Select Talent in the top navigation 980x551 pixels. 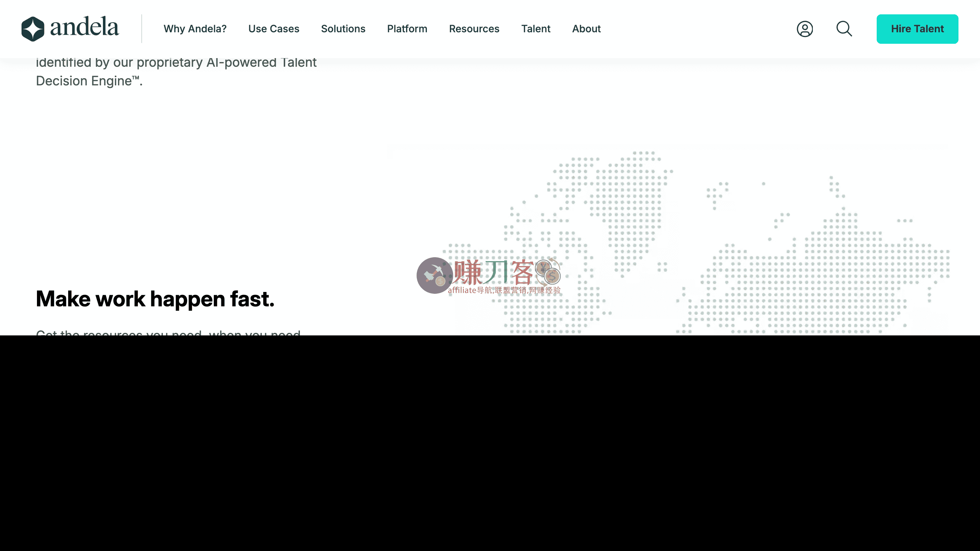535,29
